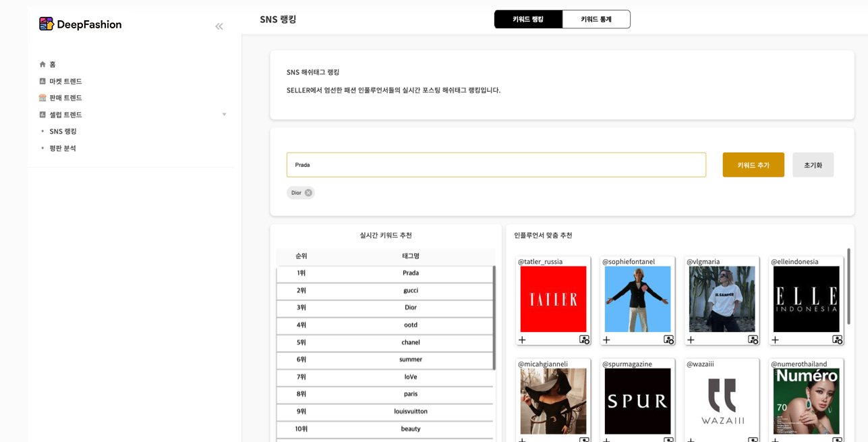Screen dimensions: 868x442
Task: Open the SPUR magazine thumbnail
Action: [x=637, y=402]
